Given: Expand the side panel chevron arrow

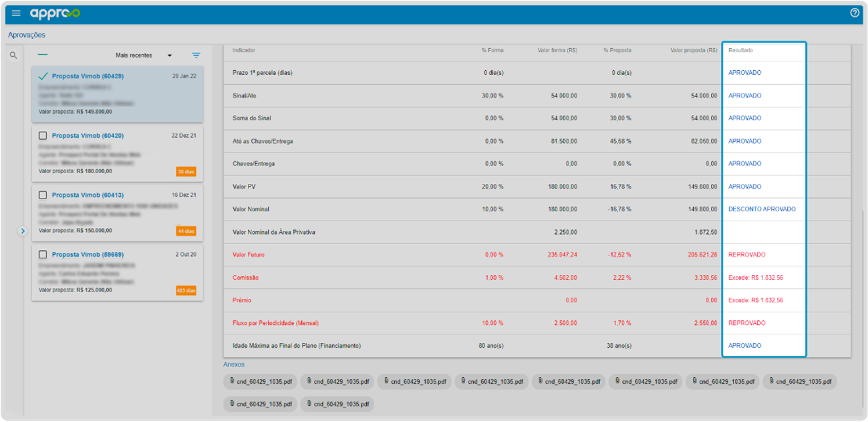Looking at the screenshot, I should point(22,231).
